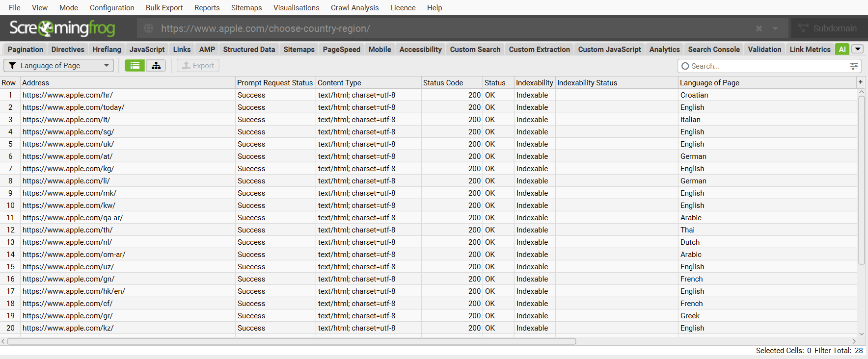Click the Search input field
This screenshot has height=359, width=868.
point(769,66)
